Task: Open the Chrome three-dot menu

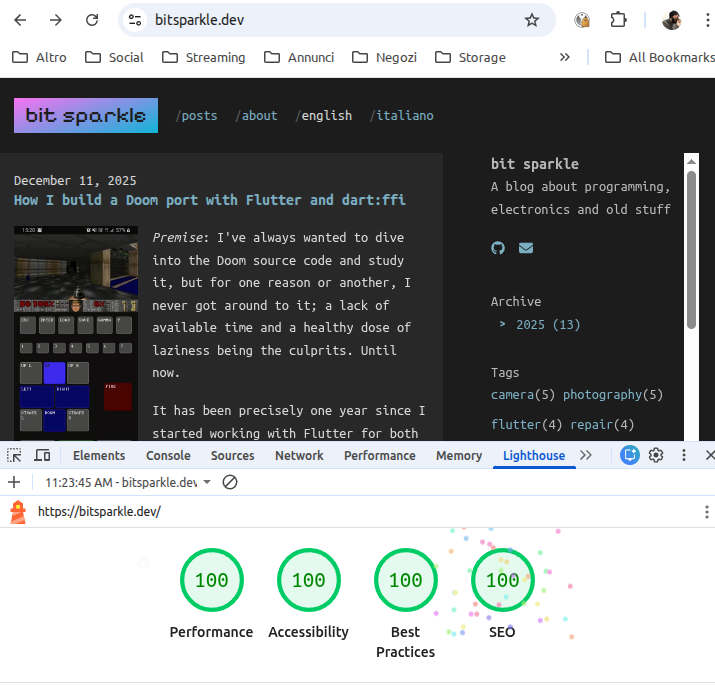Action: (707, 20)
